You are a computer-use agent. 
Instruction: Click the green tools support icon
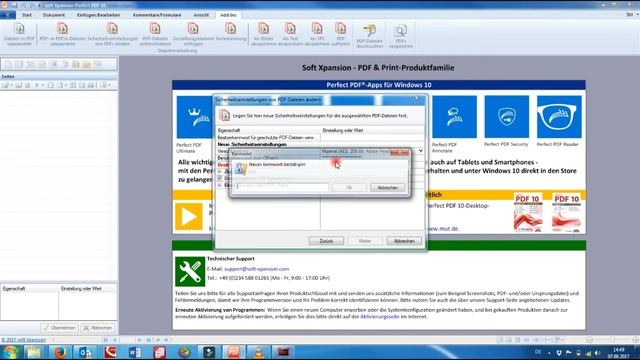point(190,271)
